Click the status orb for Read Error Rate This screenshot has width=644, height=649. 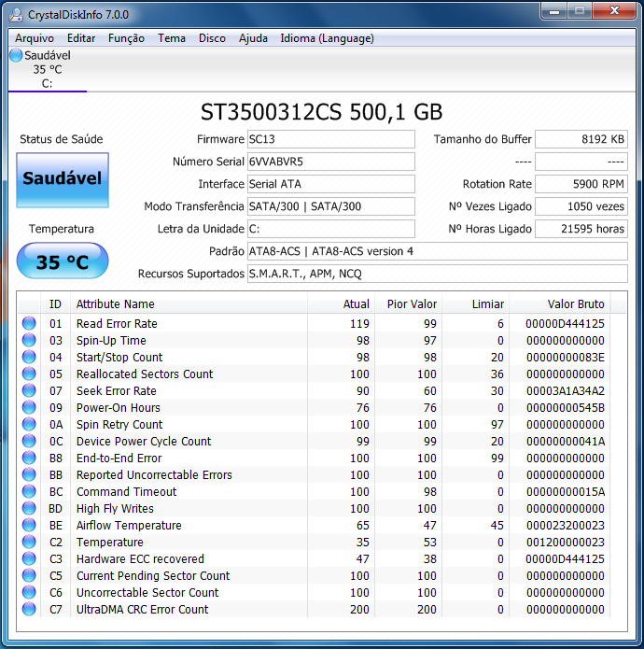pyautogui.click(x=29, y=323)
